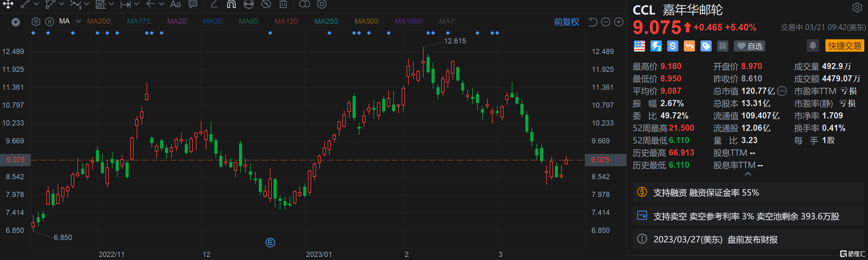
Task: Click the blue dollar margin icon
Action: [672, 46]
